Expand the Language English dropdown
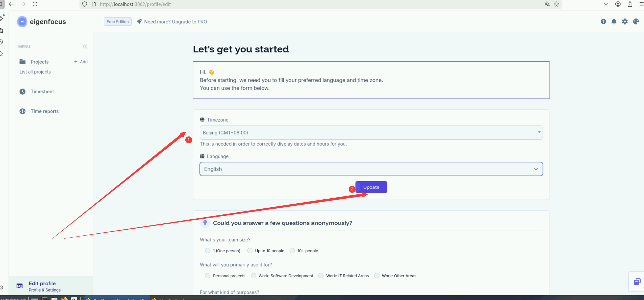 coord(371,169)
